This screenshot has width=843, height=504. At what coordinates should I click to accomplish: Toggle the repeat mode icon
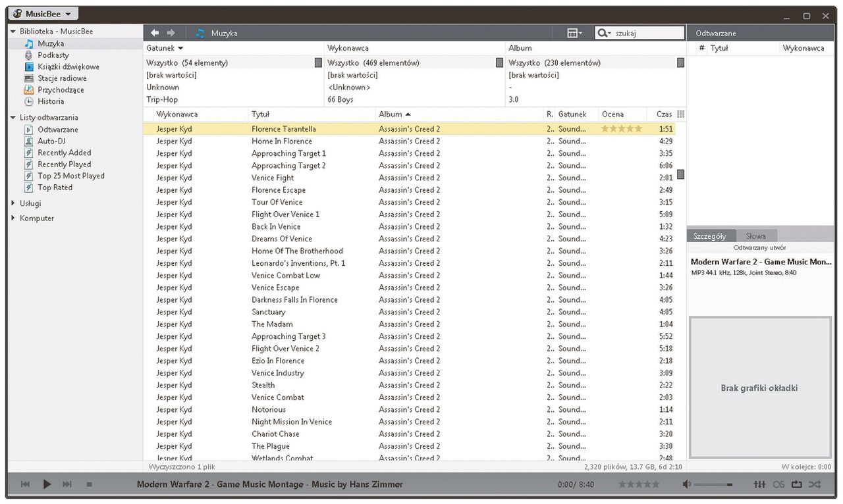(797, 484)
